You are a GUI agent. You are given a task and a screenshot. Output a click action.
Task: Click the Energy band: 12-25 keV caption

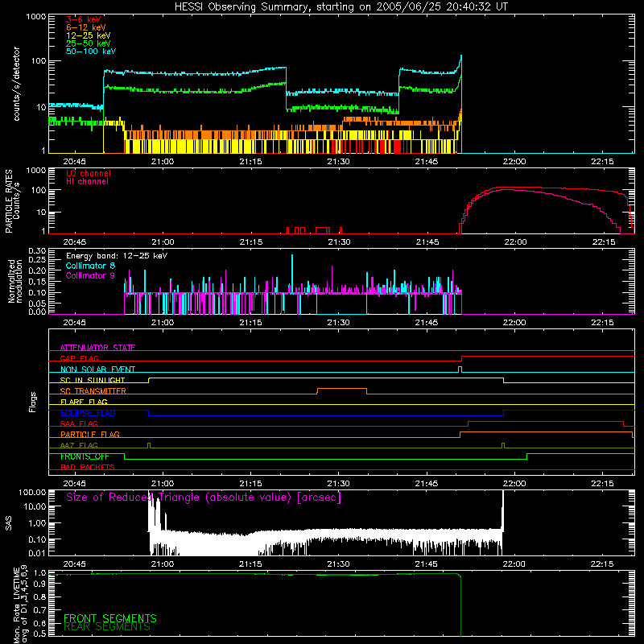click(x=117, y=256)
